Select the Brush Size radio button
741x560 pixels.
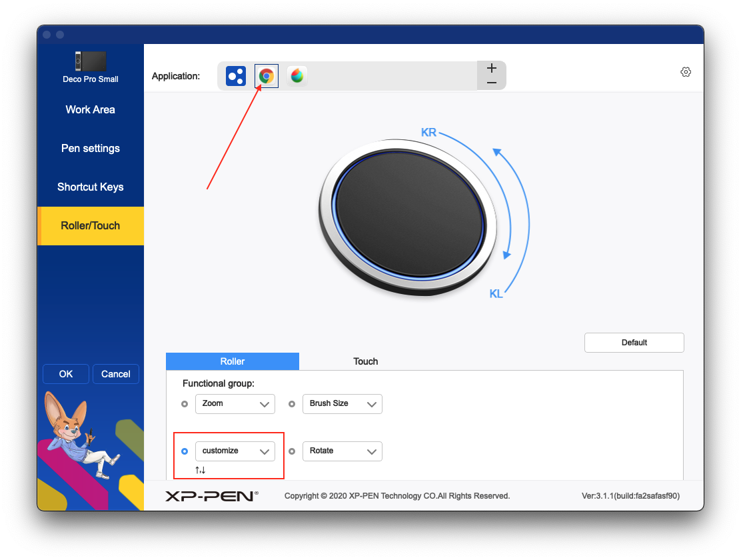292,404
